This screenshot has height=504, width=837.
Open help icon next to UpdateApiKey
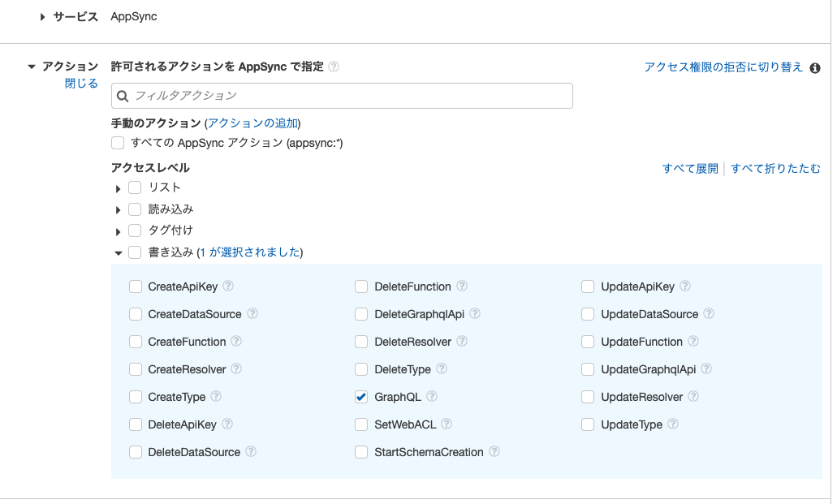click(685, 286)
